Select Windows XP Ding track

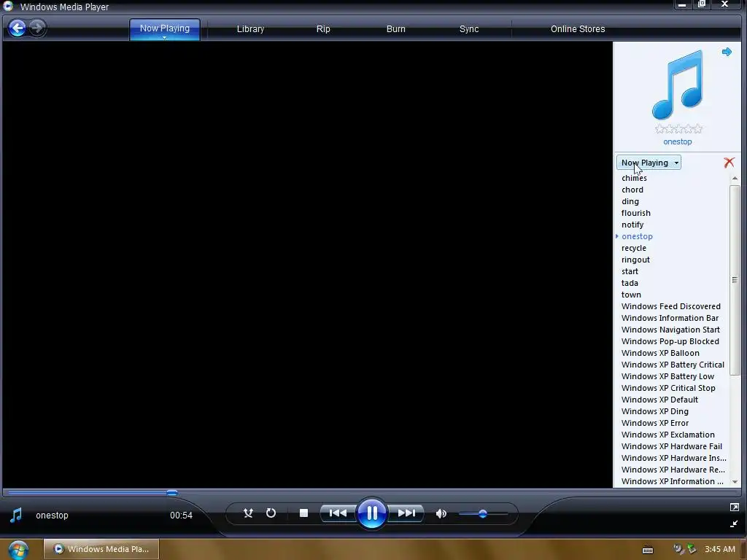(654, 411)
